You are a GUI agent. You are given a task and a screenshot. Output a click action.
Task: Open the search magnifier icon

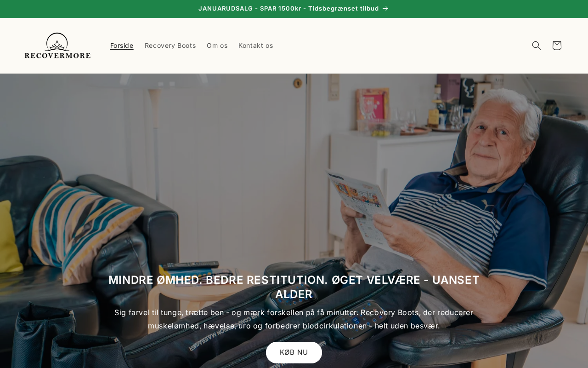point(536,46)
